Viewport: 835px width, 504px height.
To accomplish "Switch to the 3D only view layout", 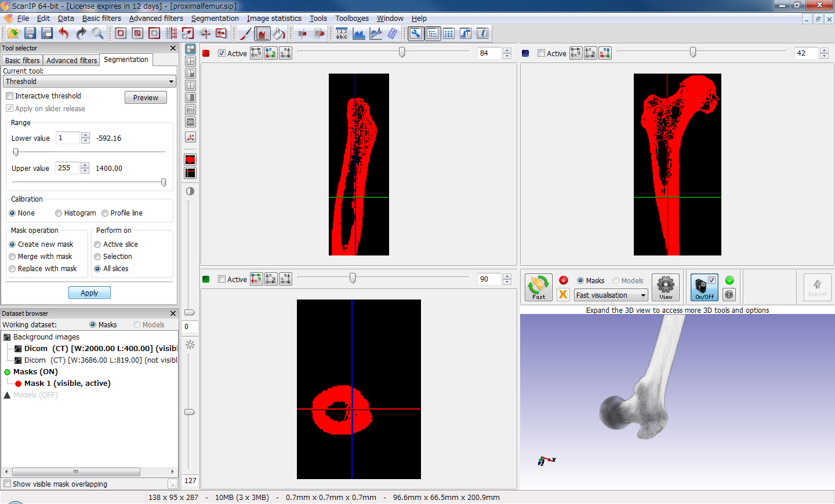I will click(x=190, y=122).
